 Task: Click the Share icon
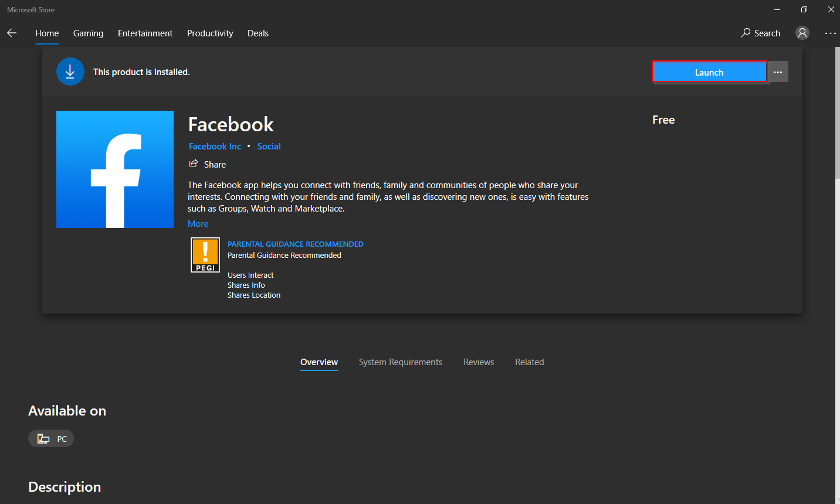coord(194,164)
